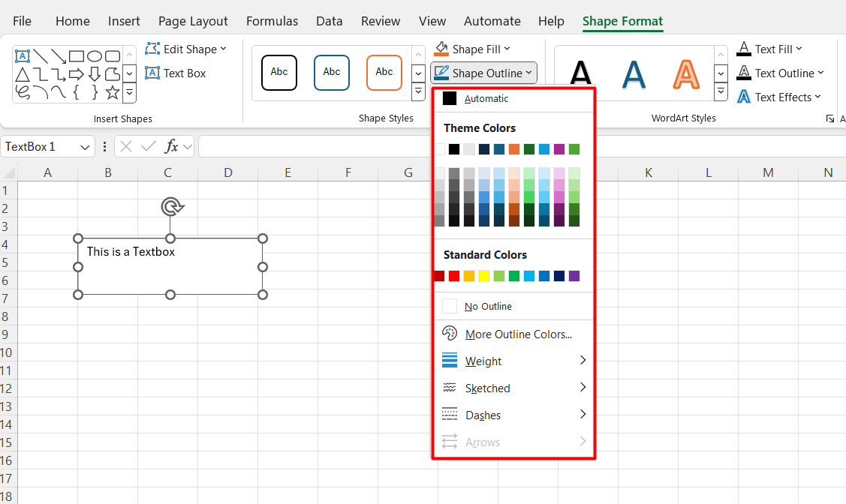
Task: Pick the Isosceles Triangle shape
Action: click(22, 74)
